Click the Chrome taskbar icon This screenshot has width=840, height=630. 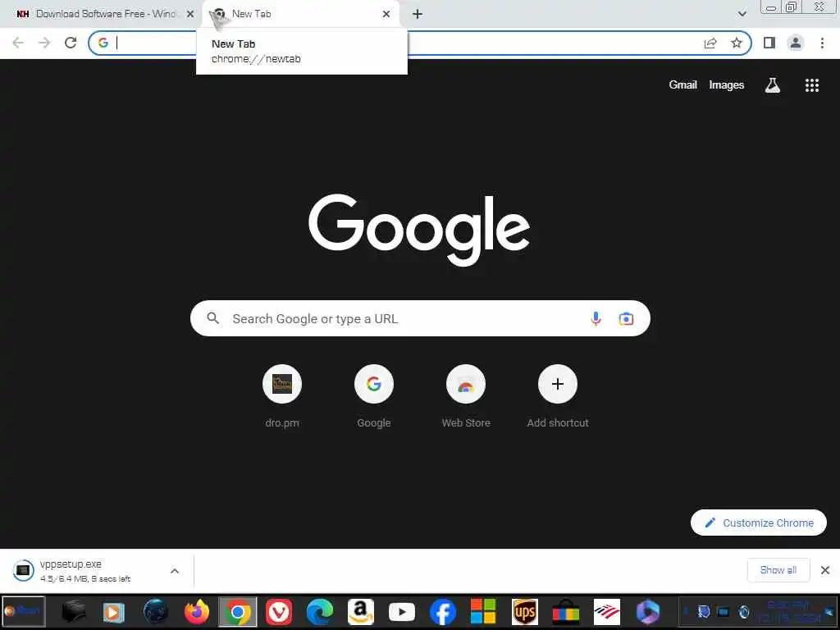coord(238,612)
